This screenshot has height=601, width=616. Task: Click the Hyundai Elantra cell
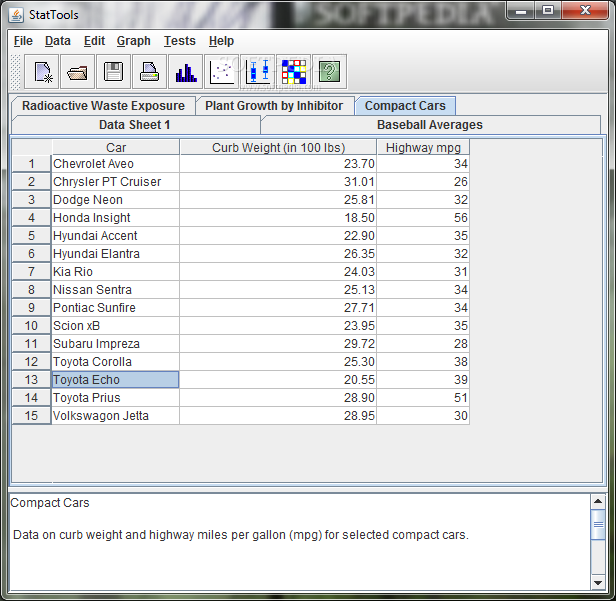116,254
